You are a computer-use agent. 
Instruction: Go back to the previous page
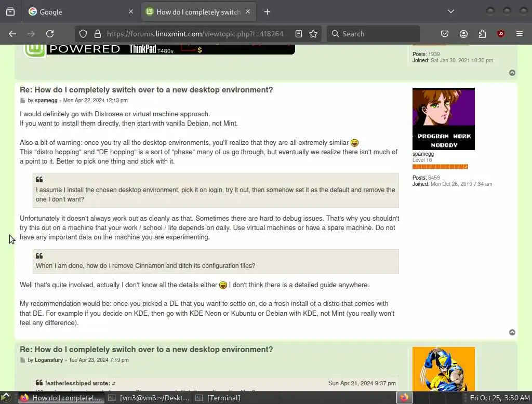coord(12,34)
